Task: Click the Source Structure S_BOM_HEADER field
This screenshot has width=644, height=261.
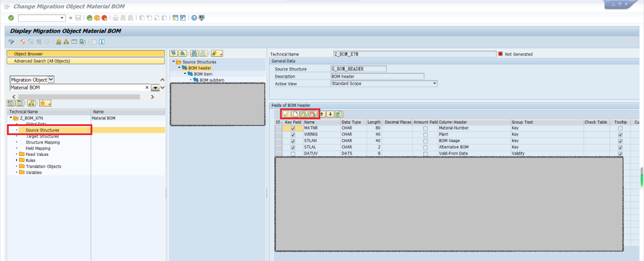Action: click(358, 69)
